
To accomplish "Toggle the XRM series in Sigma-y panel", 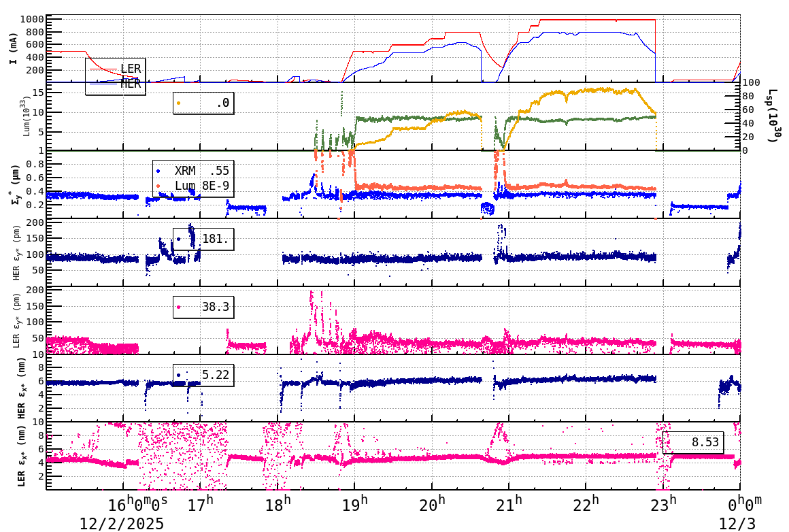I will tap(185, 169).
